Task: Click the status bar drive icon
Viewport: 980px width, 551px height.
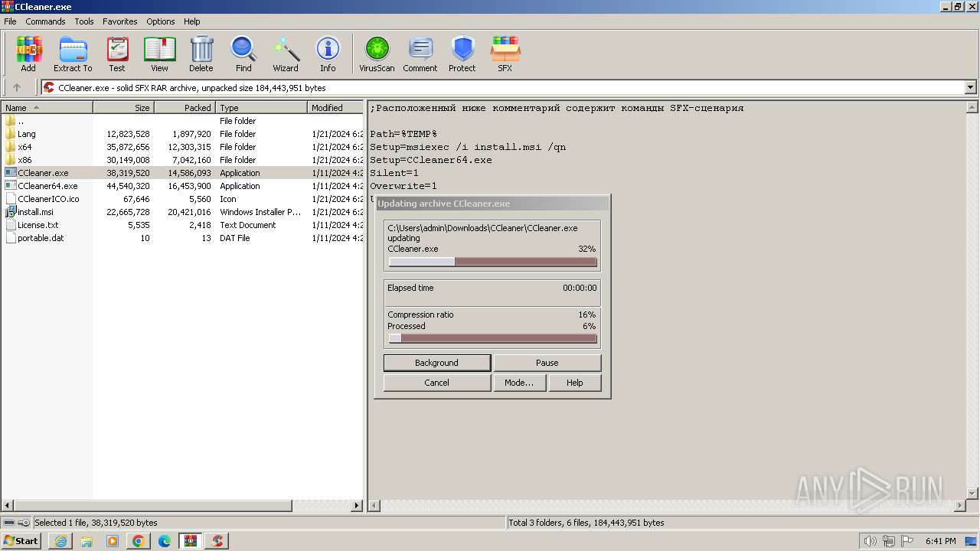Action: [x=8, y=523]
